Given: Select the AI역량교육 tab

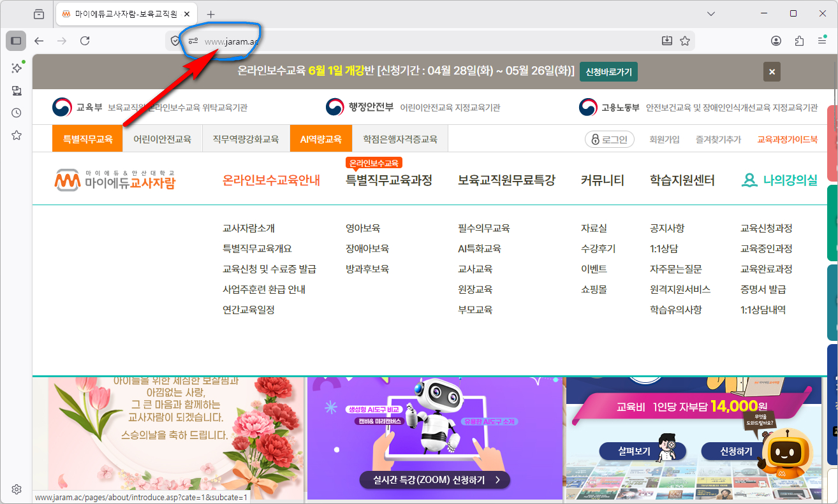Looking at the screenshot, I should pyautogui.click(x=321, y=139).
